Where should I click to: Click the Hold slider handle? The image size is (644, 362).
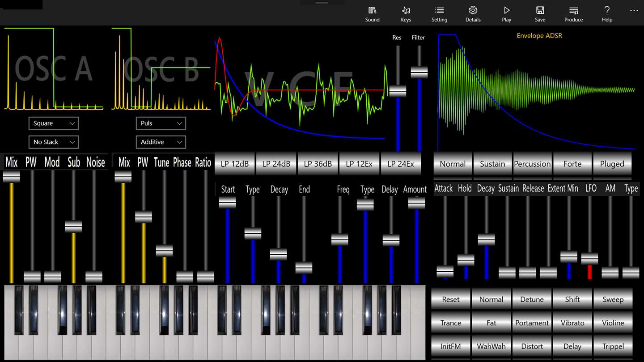click(466, 260)
